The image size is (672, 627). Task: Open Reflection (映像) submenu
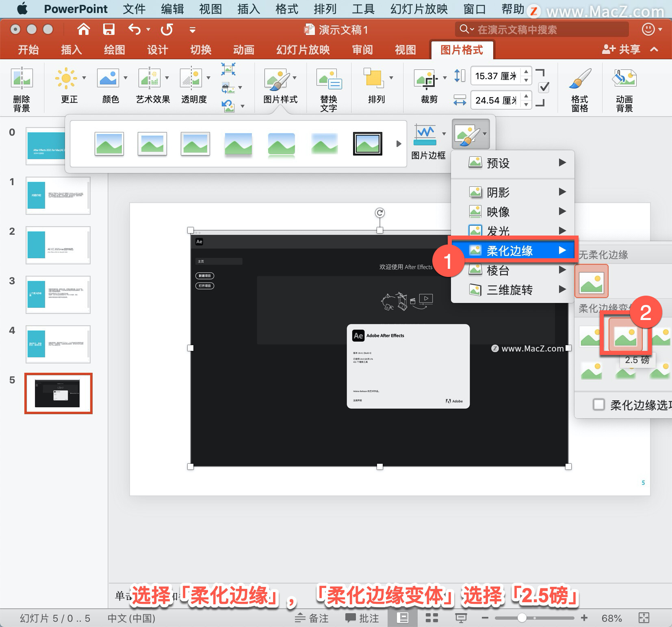coord(513,212)
